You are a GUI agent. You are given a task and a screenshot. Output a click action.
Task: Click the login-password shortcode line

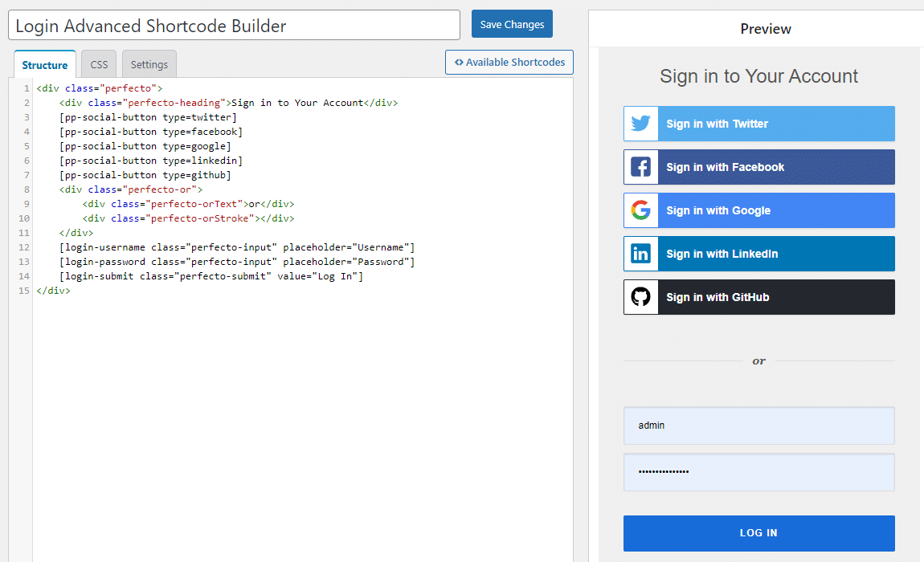tap(237, 262)
